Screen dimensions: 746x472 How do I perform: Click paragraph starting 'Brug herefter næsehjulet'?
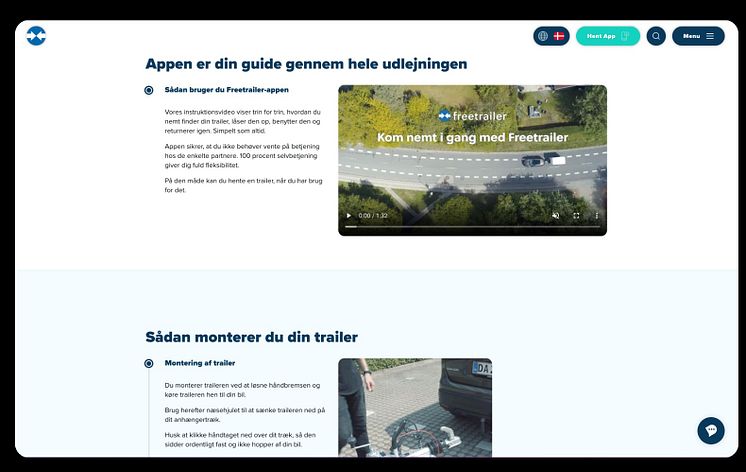tap(245, 414)
